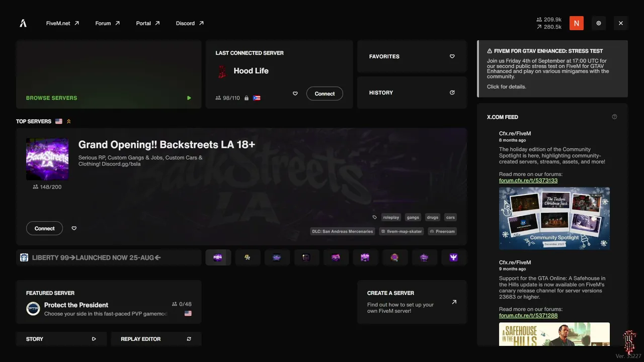Image resolution: width=644 pixels, height=362 pixels.
Task: Open the orange N account avatar
Action: [577, 23]
